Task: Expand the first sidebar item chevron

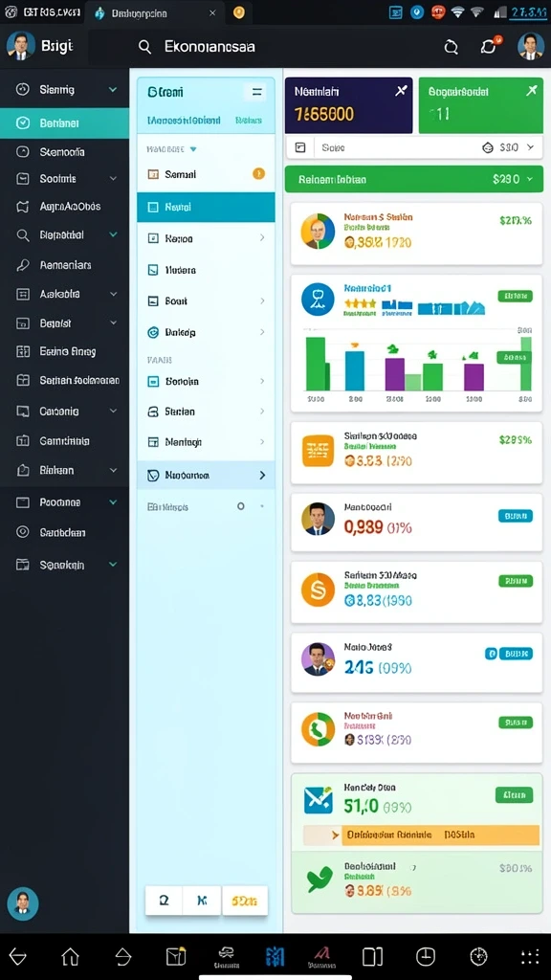Action: pos(113,90)
